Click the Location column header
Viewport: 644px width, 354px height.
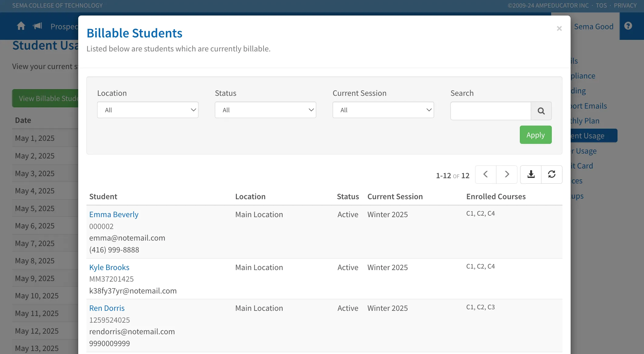(250, 196)
